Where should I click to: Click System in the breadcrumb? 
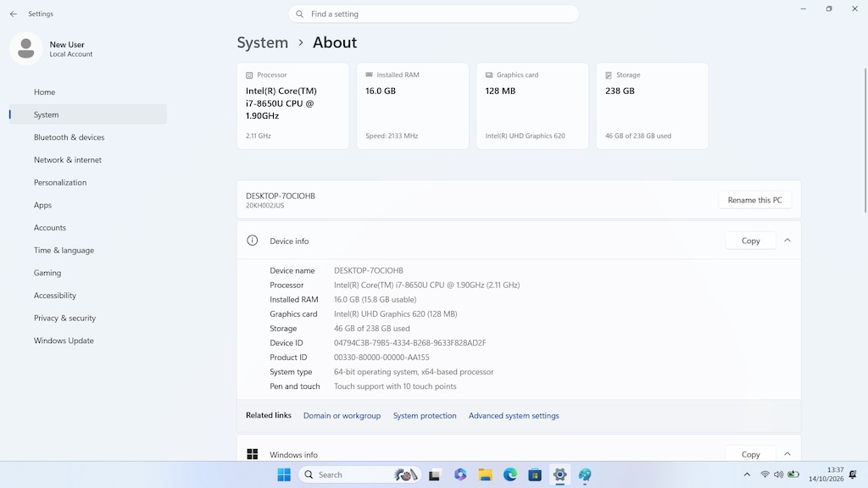coord(263,42)
